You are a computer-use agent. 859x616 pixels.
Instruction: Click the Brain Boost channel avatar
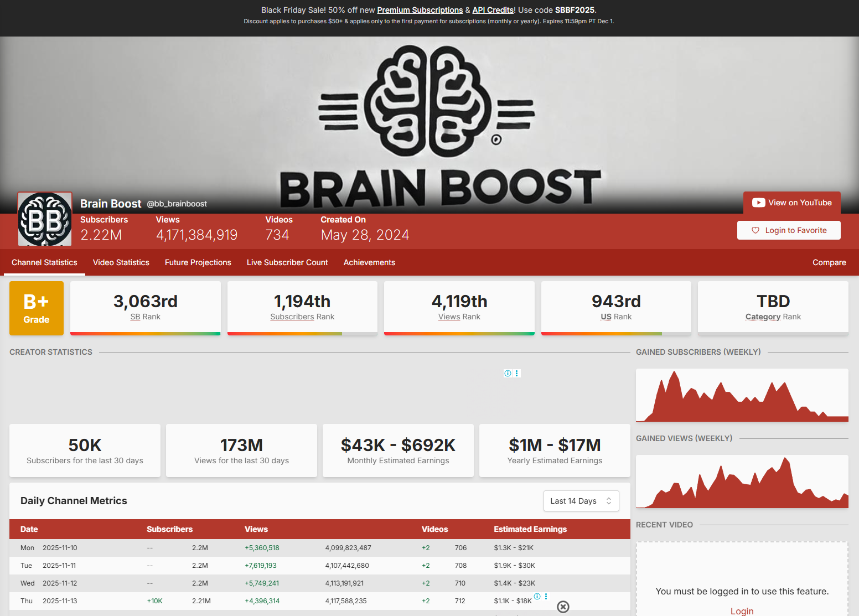tap(45, 219)
